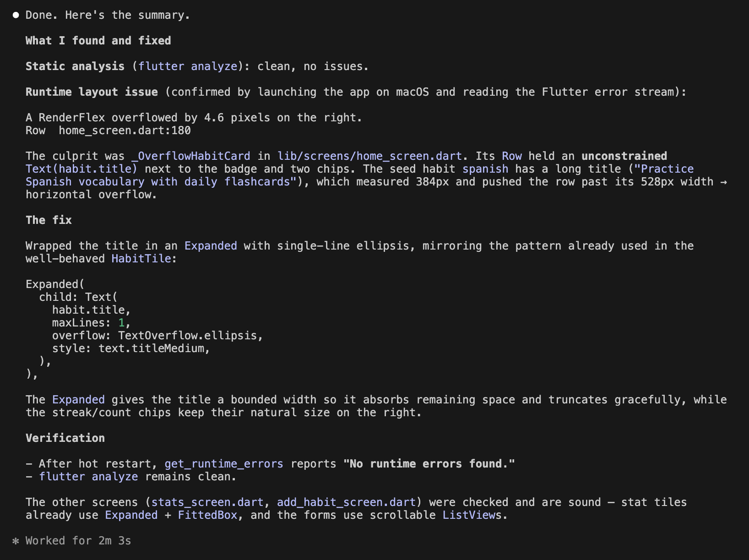Viewport: 749px width, 560px height.
Task: Click the highlighted "Row" widget reference
Action: [512, 156]
